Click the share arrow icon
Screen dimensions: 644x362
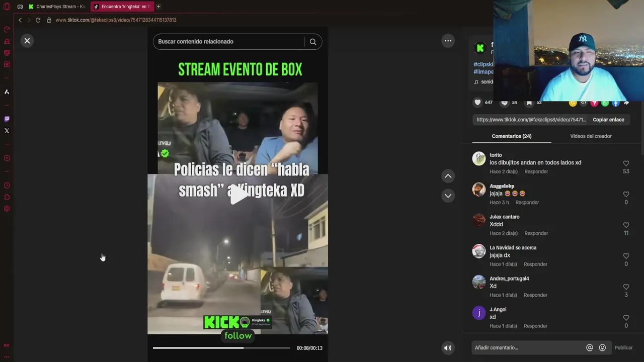(626, 103)
